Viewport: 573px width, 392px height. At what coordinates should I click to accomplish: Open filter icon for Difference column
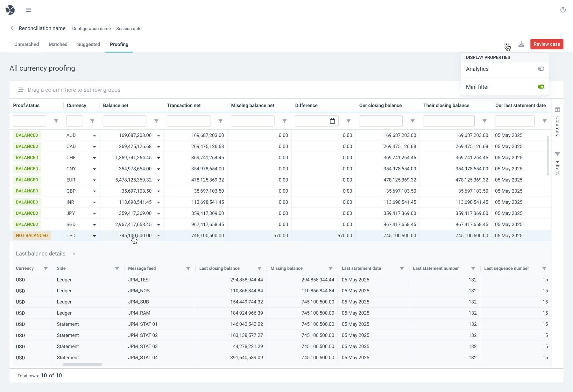click(349, 121)
